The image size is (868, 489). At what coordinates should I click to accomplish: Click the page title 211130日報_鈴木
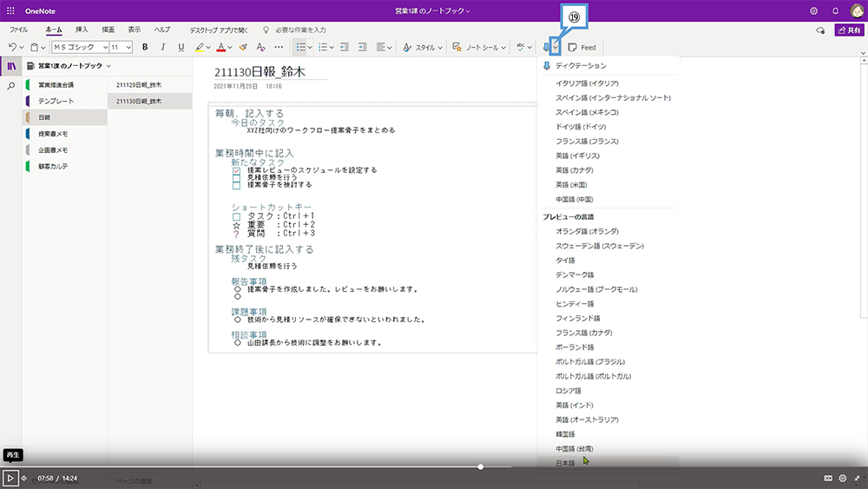[260, 72]
